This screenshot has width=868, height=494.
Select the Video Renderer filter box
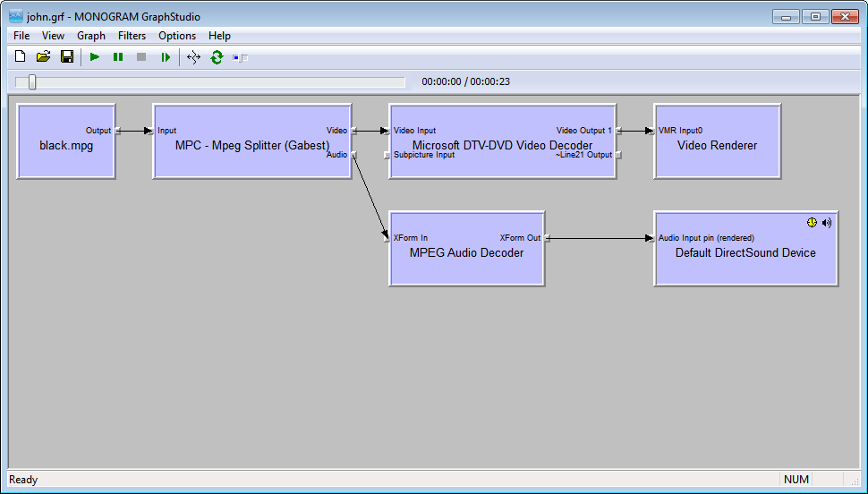pos(717,141)
